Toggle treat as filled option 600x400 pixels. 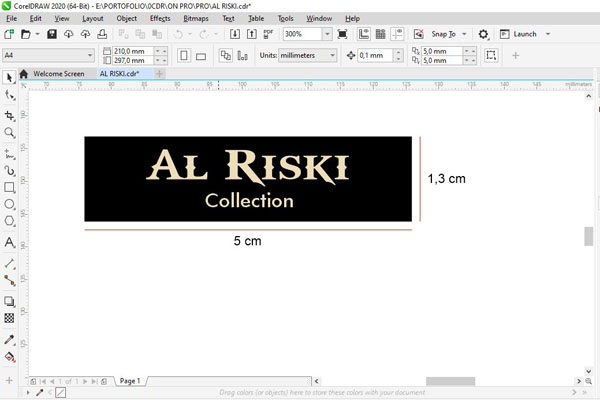(491, 56)
